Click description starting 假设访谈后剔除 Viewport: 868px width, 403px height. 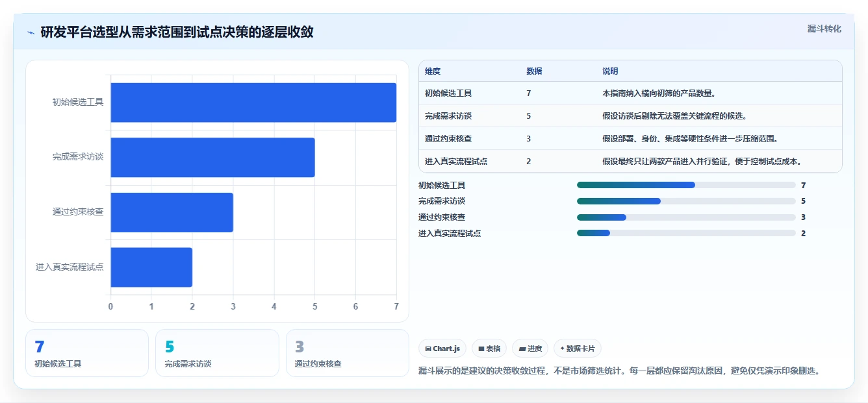[x=674, y=116]
